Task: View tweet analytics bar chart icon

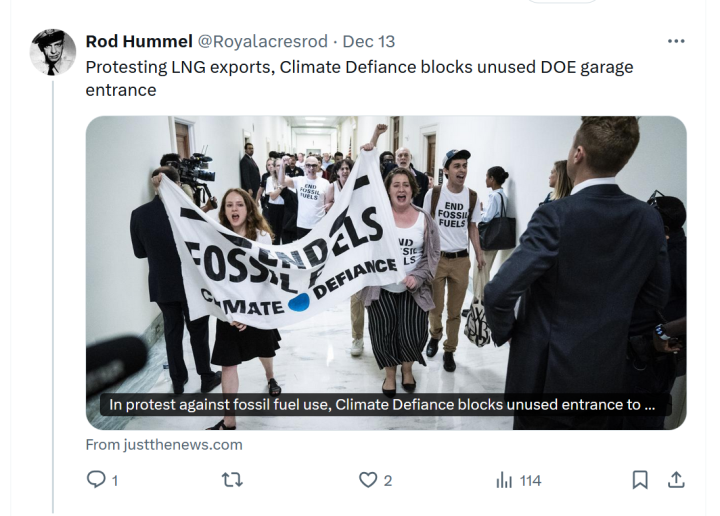Action: pos(504,480)
